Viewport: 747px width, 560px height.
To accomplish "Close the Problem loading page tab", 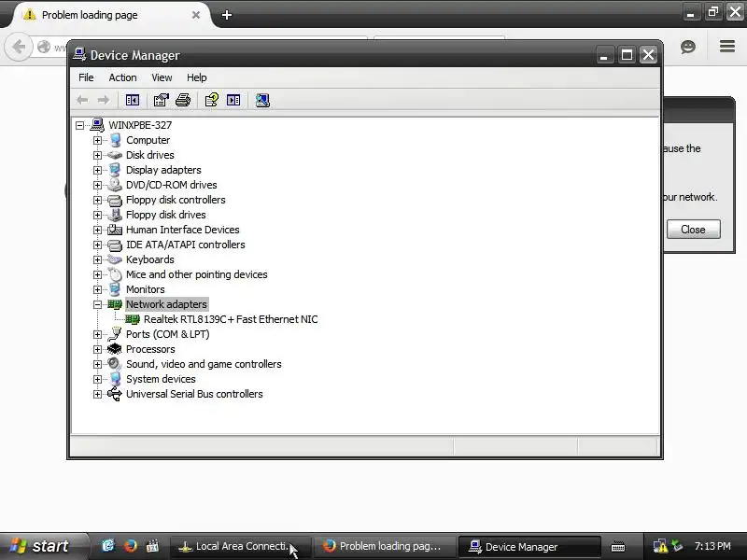I will [196, 15].
